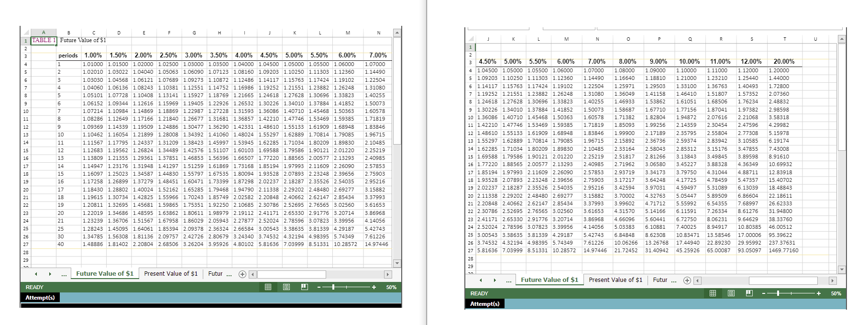Click vertical scrollbar thumb in left window
Viewport: 868px width, 325px height.
[396, 91]
